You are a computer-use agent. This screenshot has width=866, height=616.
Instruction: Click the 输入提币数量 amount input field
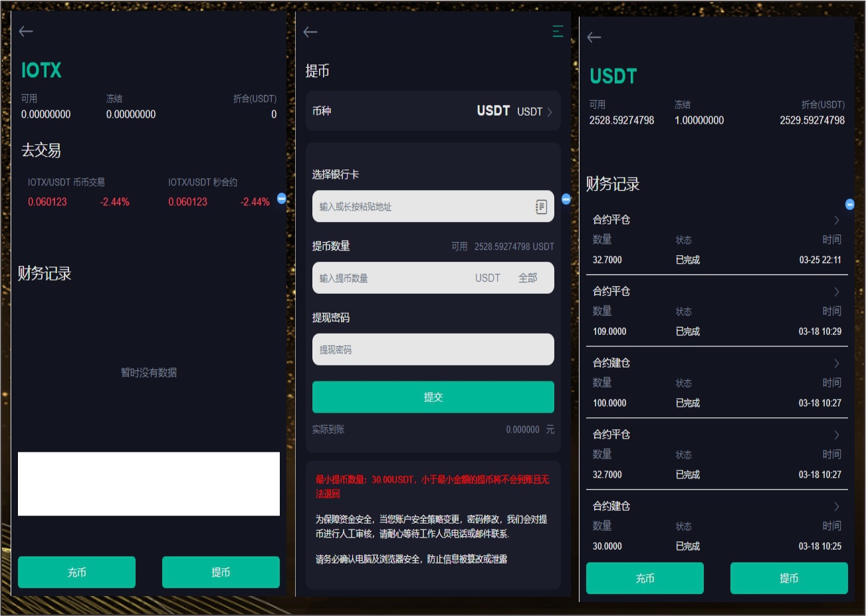[x=392, y=278]
